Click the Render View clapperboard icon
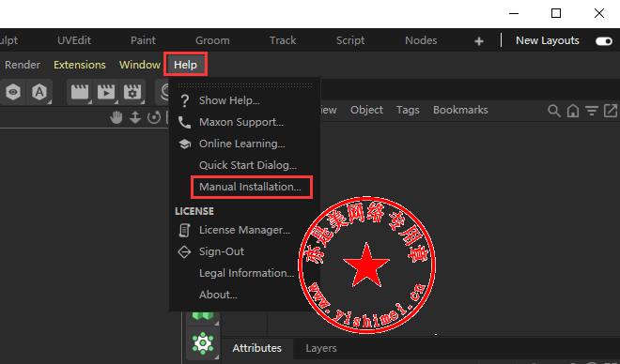Screen dimensions: 620x364 80,92
